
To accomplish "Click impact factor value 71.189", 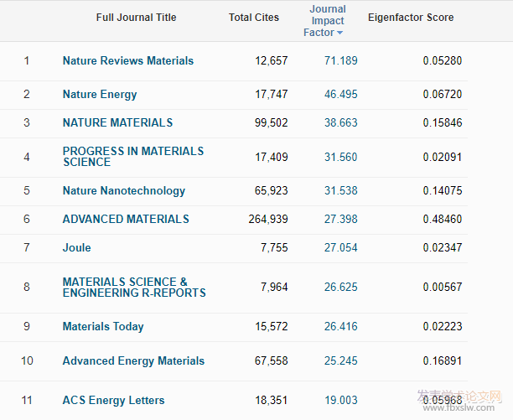I will coord(341,61).
